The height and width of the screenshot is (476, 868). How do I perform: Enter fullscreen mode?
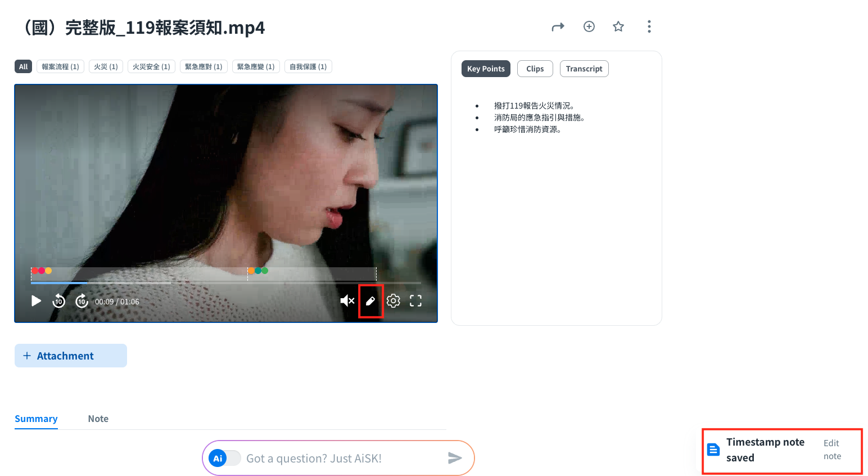pyautogui.click(x=415, y=301)
